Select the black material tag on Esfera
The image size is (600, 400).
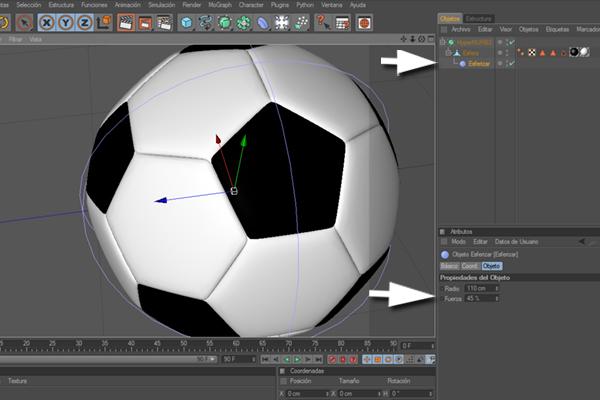(574, 52)
